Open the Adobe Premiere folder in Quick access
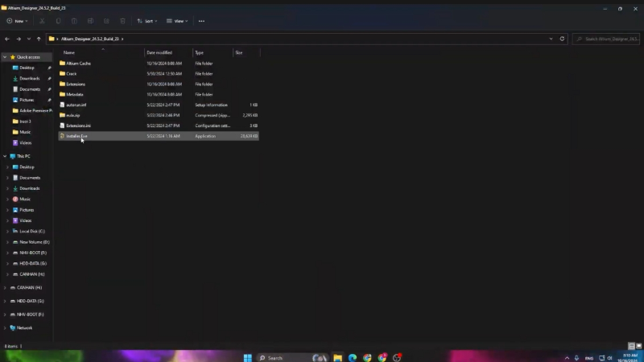The image size is (644, 362). pyautogui.click(x=32, y=110)
